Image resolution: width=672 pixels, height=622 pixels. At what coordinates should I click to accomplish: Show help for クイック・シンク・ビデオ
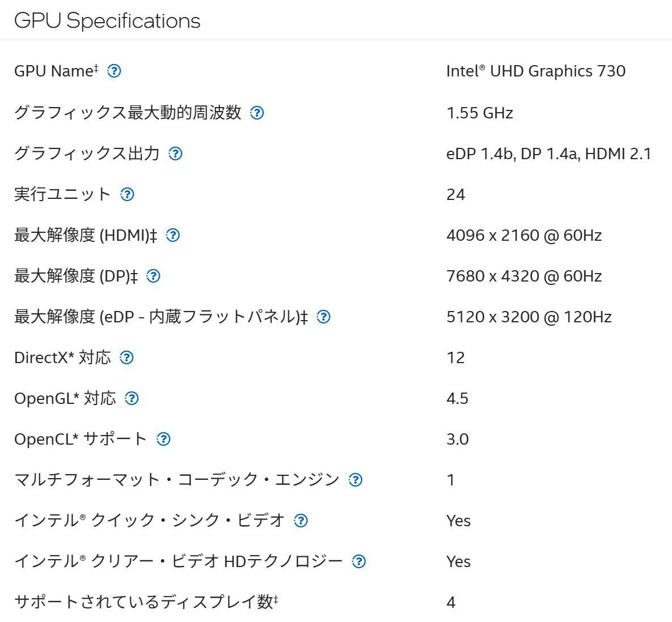click(301, 521)
